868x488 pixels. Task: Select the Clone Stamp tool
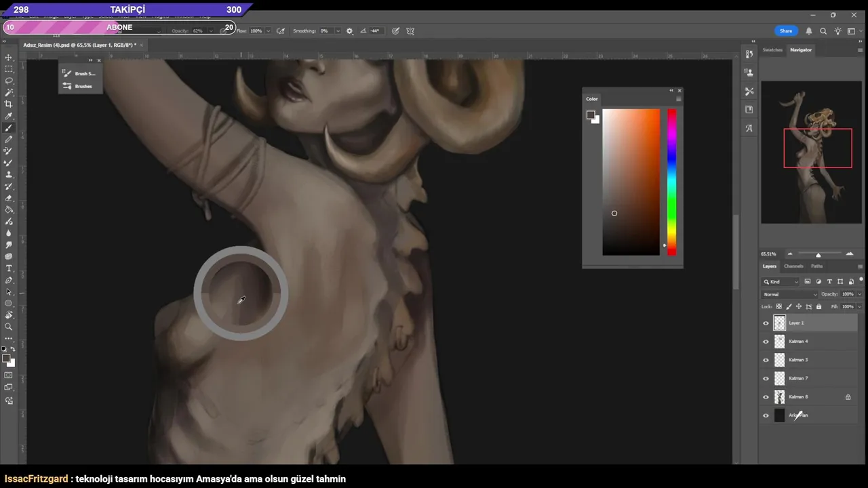coord(9,174)
